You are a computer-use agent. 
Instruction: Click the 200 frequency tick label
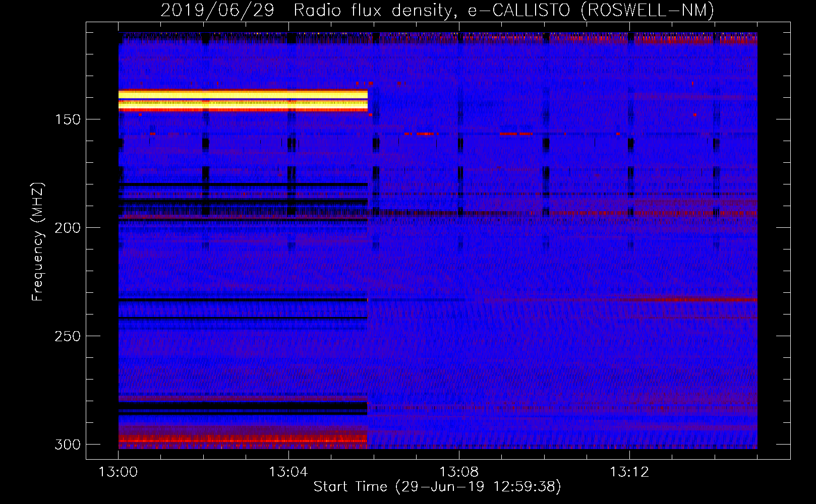(67, 228)
